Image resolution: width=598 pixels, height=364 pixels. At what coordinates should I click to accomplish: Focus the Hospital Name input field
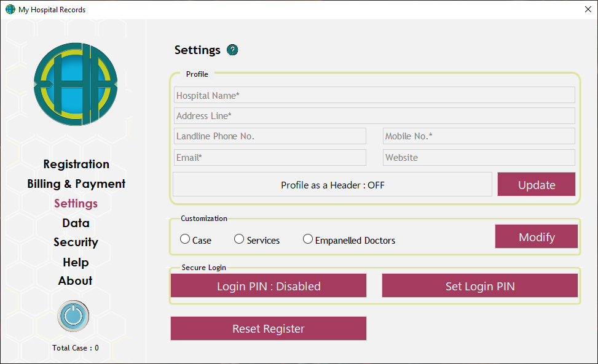click(x=374, y=96)
